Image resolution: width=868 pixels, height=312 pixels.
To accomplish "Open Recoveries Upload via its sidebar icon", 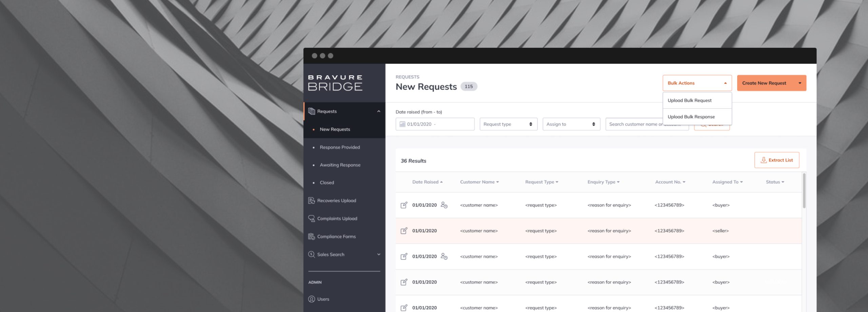I will [311, 200].
